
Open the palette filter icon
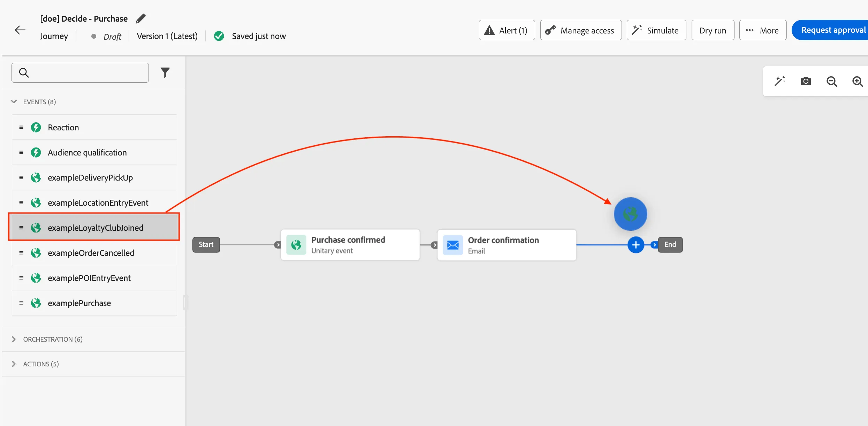click(165, 73)
